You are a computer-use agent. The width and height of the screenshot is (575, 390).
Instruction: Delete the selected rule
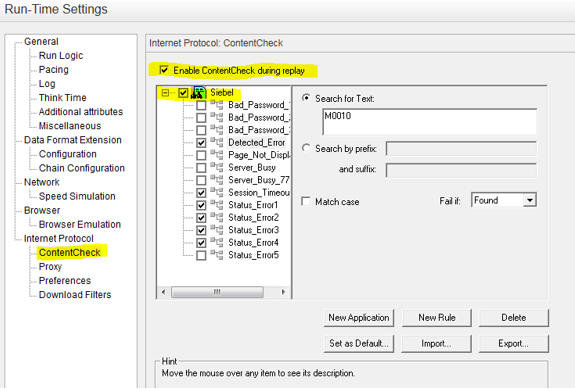click(513, 317)
